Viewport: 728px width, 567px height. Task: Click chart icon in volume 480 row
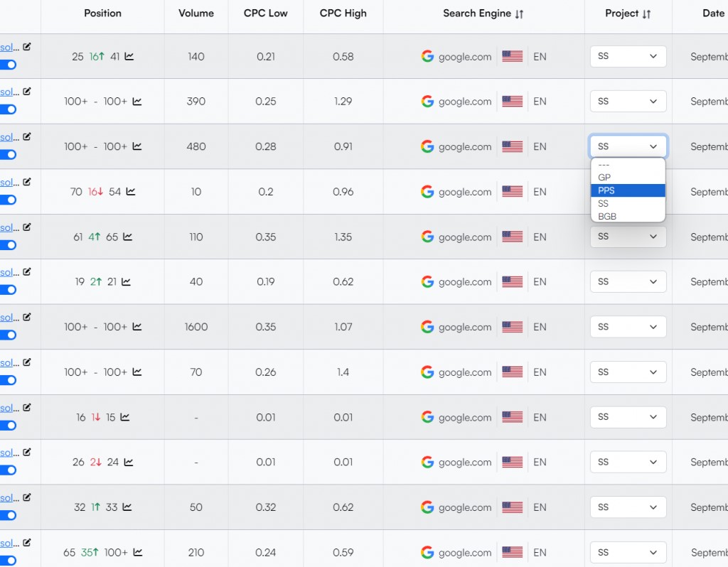coord(137,147)
